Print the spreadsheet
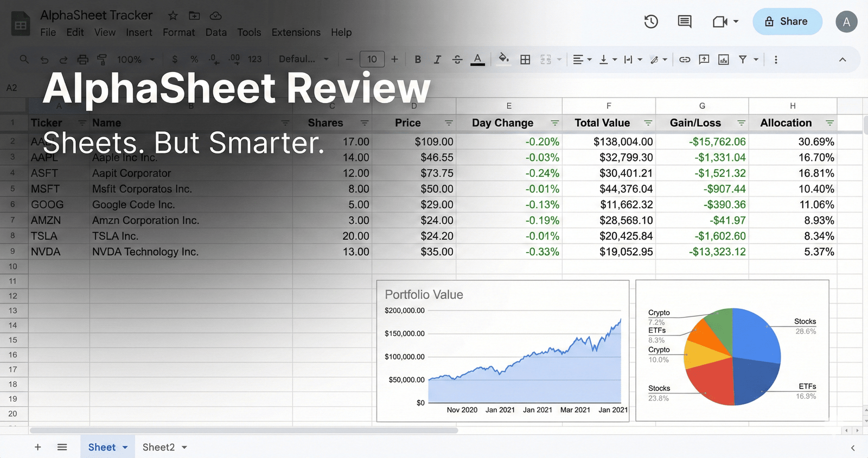 (82, 60)
